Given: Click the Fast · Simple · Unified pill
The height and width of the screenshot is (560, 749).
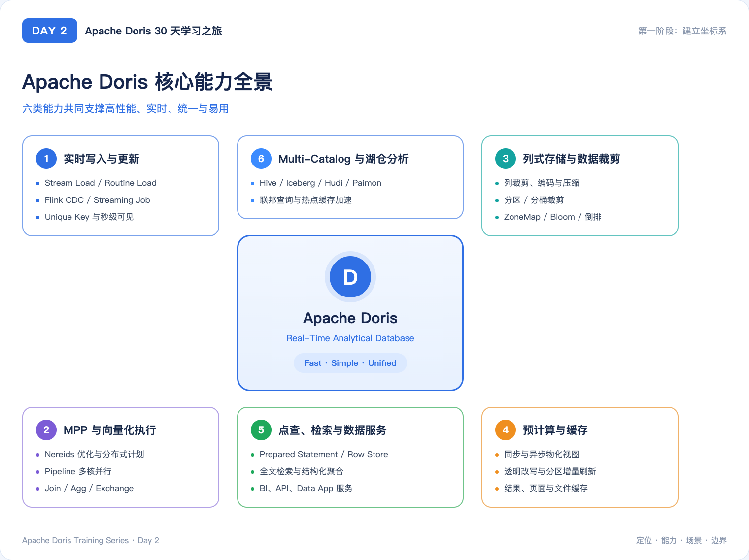Looking at the screenshot, I should click(x=350, y=363).
